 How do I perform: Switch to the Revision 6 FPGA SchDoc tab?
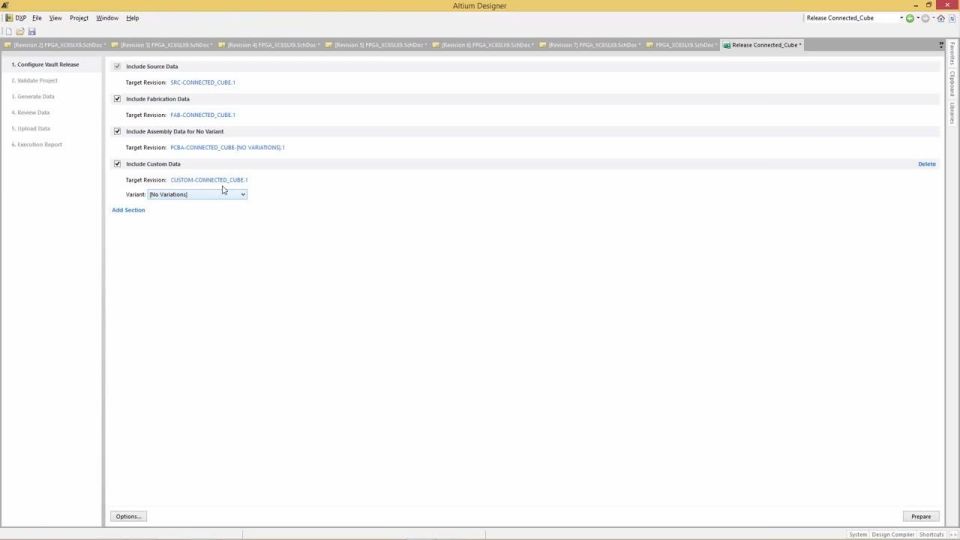point(484,45)
